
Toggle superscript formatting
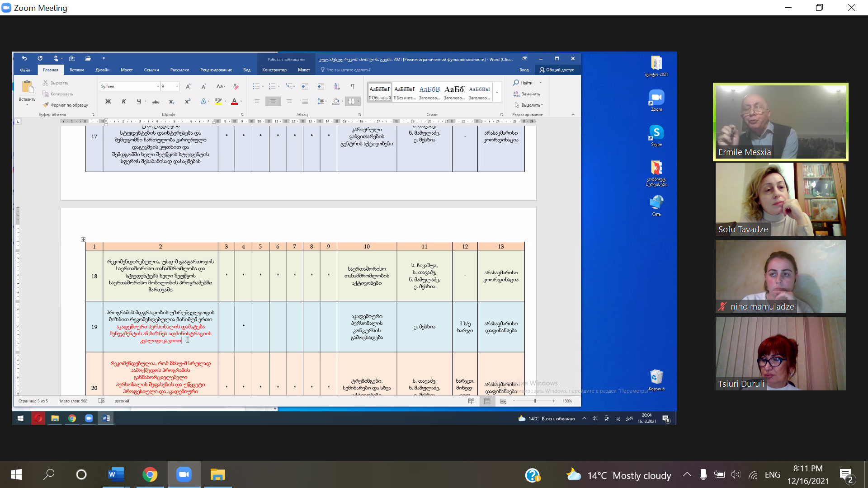coord(187,102)
